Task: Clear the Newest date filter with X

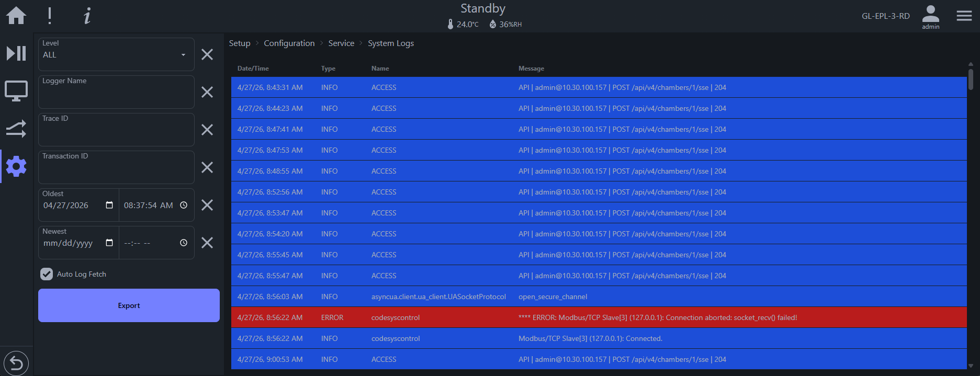Action: tap(207, 243)
